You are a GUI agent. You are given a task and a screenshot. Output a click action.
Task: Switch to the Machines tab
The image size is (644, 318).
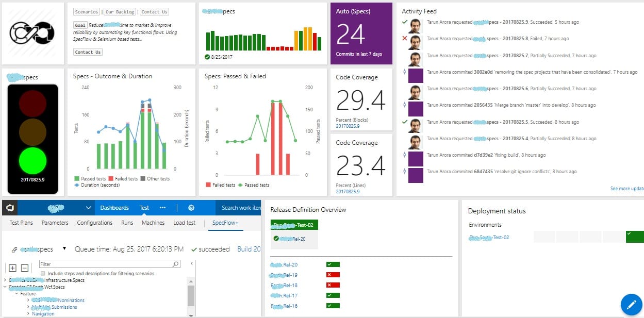click(153, 223)
